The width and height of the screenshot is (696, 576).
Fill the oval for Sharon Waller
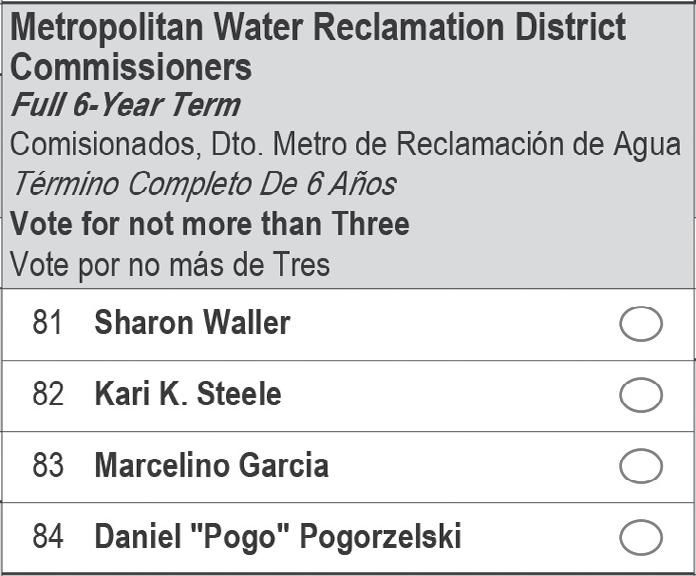tap(641, 324)
